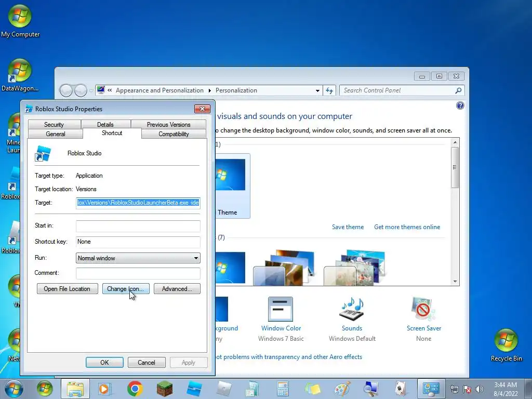532x399 pixels.
Task: Click Cancel in Roblox Studio Properties
Action: point(147,362)
